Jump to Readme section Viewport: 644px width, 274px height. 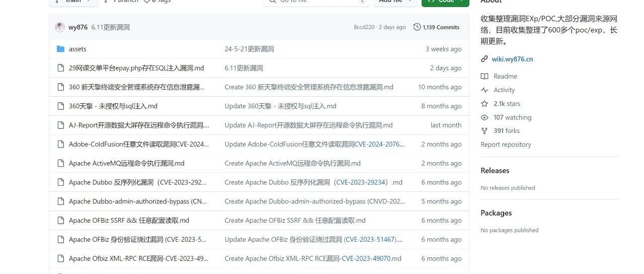[505, 77]
